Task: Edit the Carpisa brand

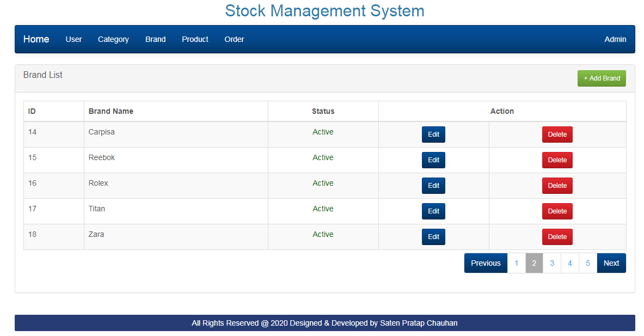Action: pyautogui.click(x=433, y=135)
